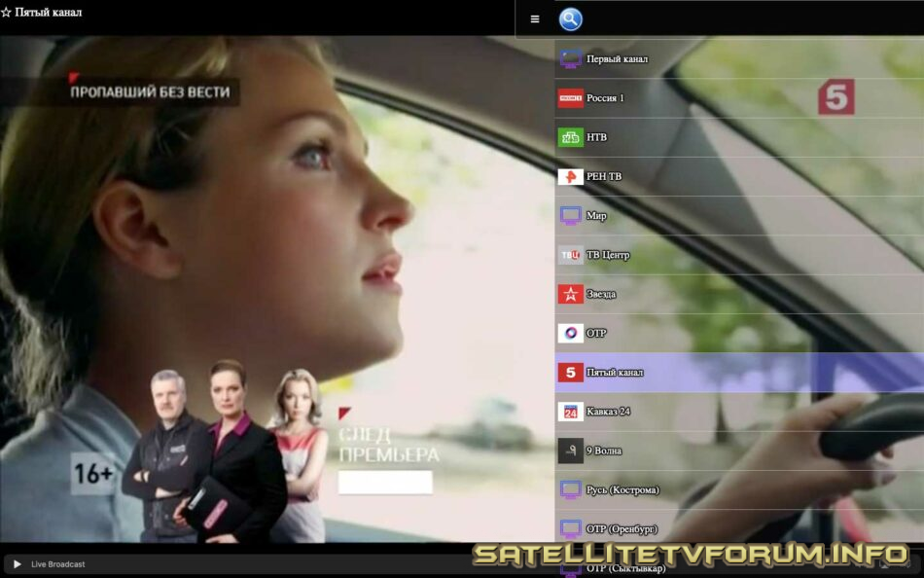Select the channel name РЕН ТВ
924x578 pixels.
click(x=604, y=176)
